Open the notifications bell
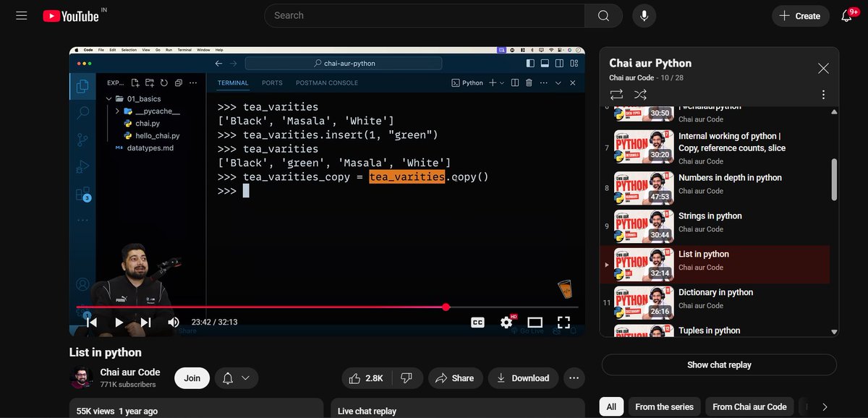 (847, 16)
